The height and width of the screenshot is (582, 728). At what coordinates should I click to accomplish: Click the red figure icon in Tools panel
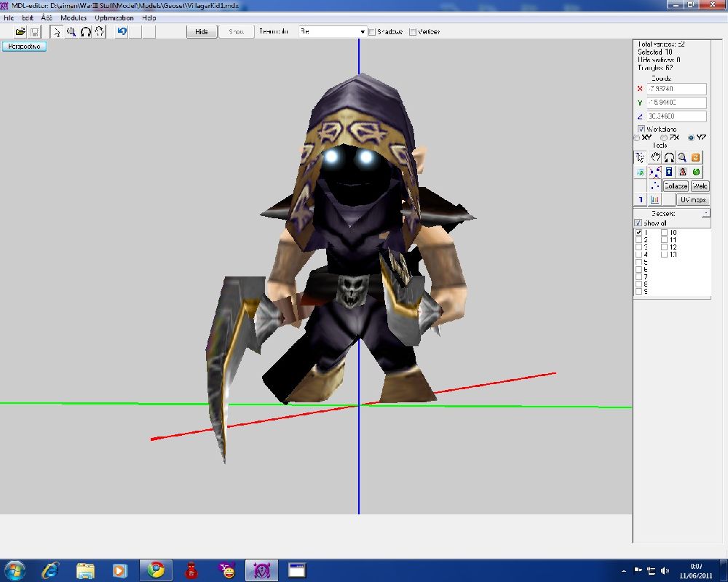point(682,172)
